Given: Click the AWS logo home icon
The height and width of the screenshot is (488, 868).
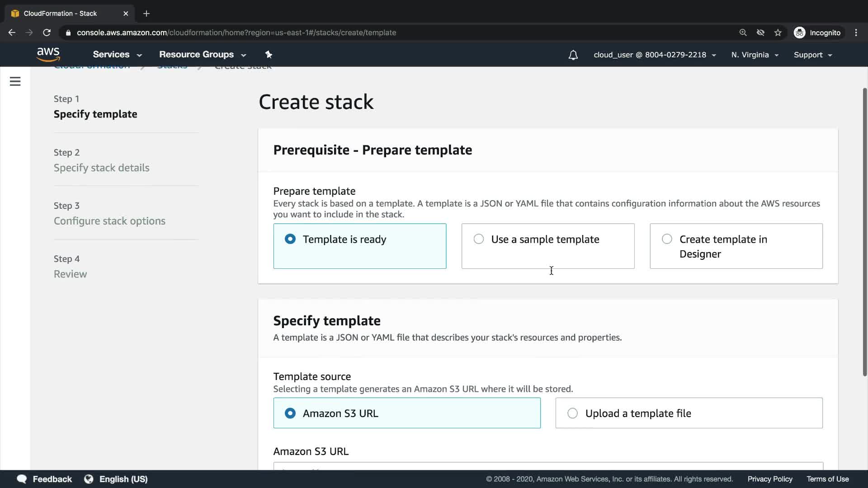Looking at the screenshot, I should tap(48, 54).
